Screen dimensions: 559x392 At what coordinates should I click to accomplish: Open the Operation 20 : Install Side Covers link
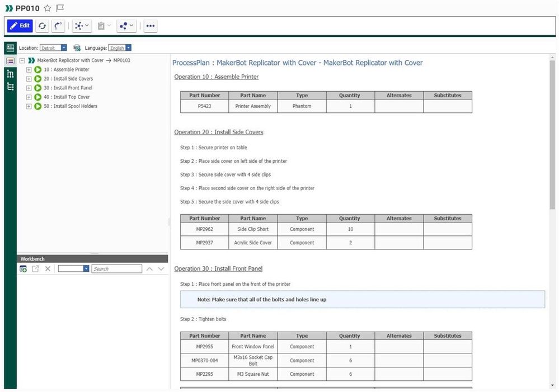click(x=219, y=132)
